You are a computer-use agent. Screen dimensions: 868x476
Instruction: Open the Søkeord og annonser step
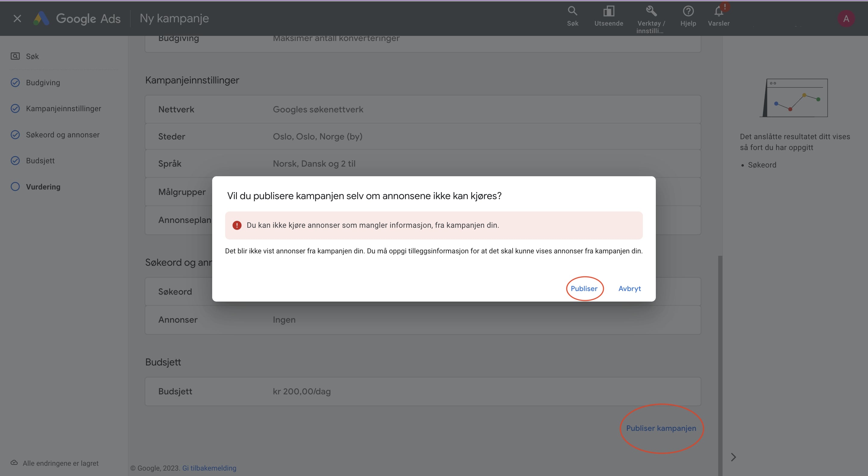click(x=63, y=135)
